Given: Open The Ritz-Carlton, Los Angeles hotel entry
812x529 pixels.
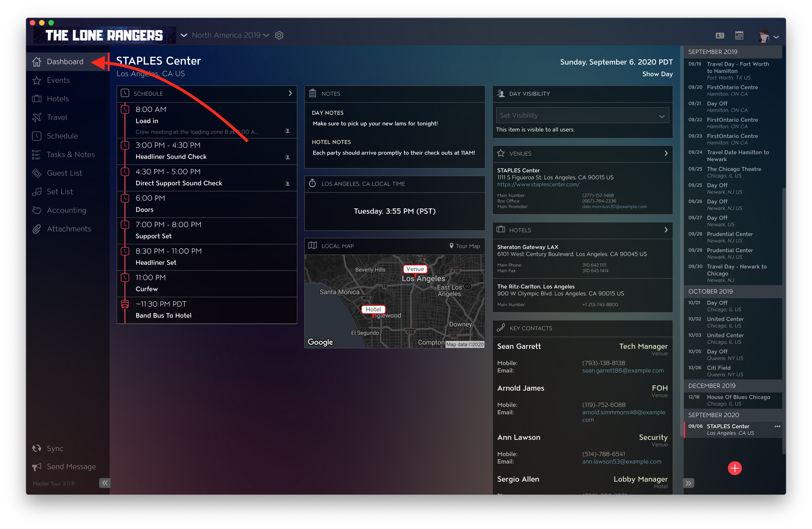Looking at the screenshot, I should coord(582,295).
